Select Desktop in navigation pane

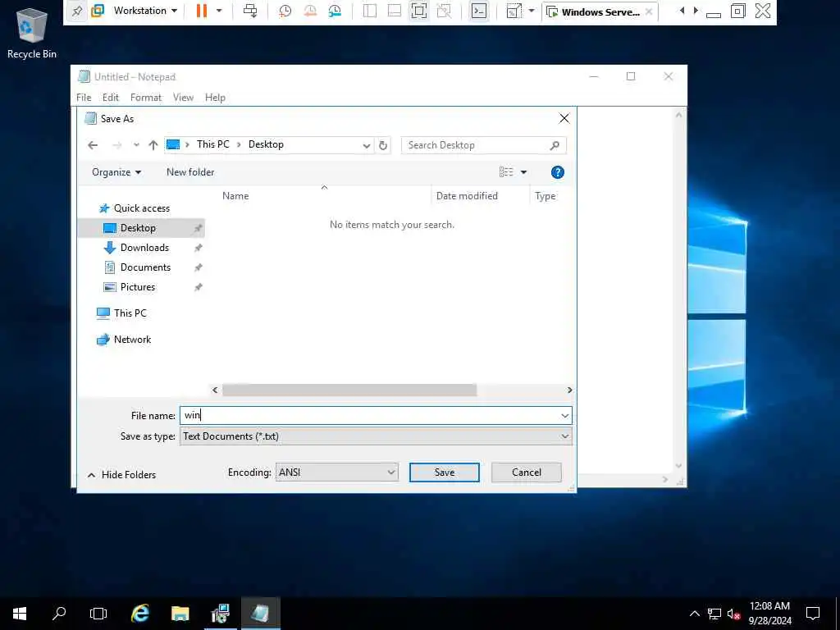tap(141, 228)
